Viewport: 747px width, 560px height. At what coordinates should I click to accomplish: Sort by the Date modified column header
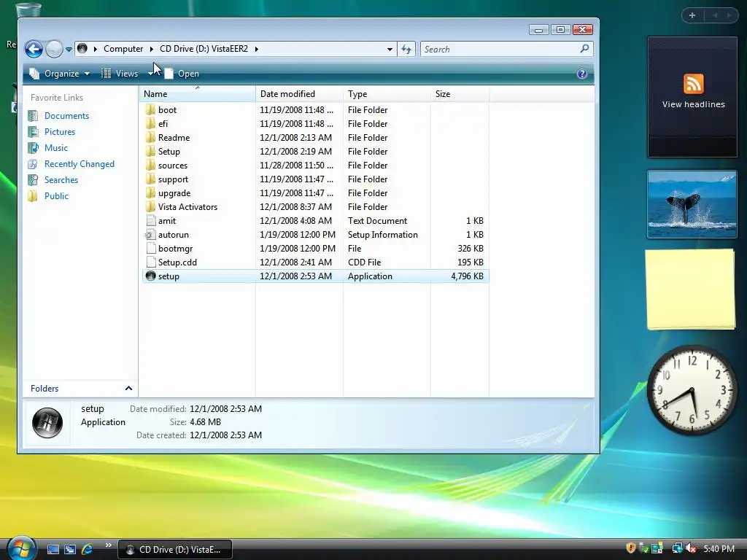click(x=299, y=94)
